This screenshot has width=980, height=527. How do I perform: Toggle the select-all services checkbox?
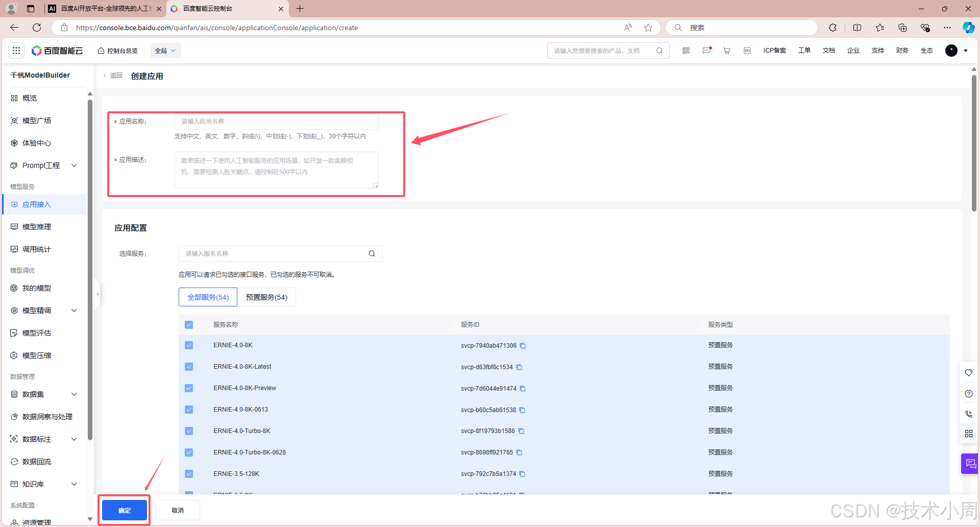[189, 325]
